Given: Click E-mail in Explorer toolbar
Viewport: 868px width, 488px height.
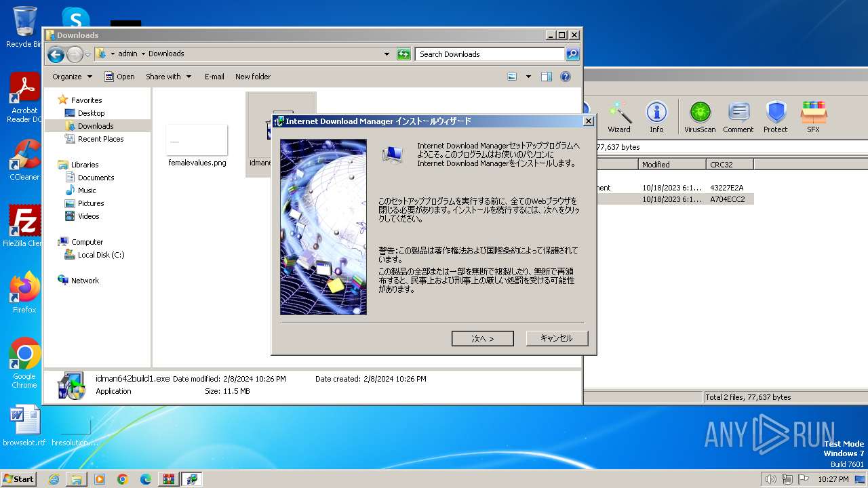Looking at the screenshot, I should 214,77.
